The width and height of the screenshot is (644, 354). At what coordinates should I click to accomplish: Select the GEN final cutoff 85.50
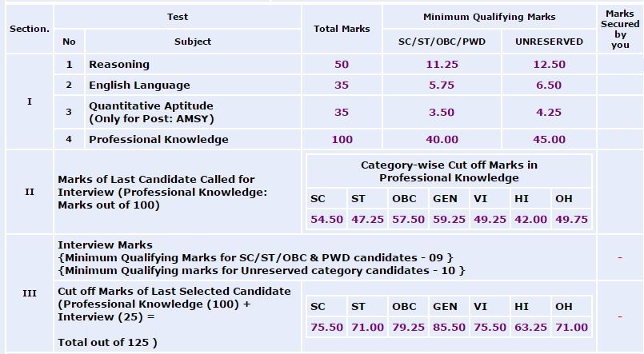pos(449,327)
